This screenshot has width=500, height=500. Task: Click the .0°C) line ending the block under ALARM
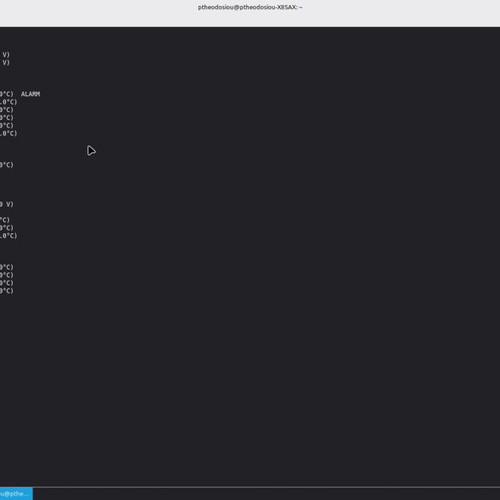point(8,134)
